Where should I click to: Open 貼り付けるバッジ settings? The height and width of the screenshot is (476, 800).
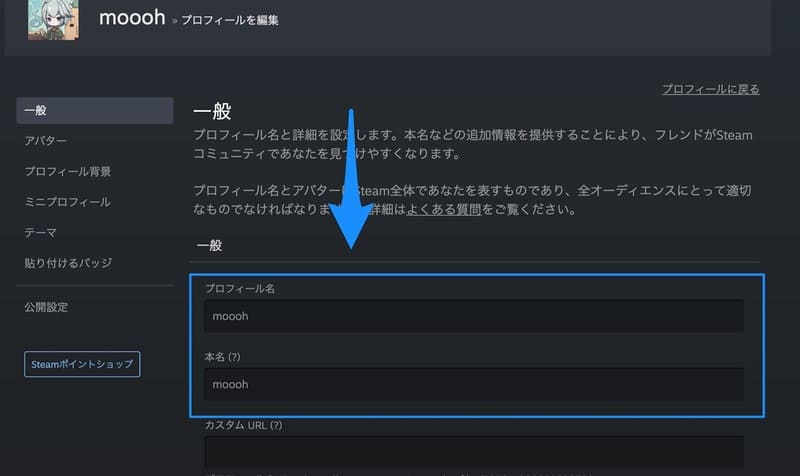[x=68, y=263]
